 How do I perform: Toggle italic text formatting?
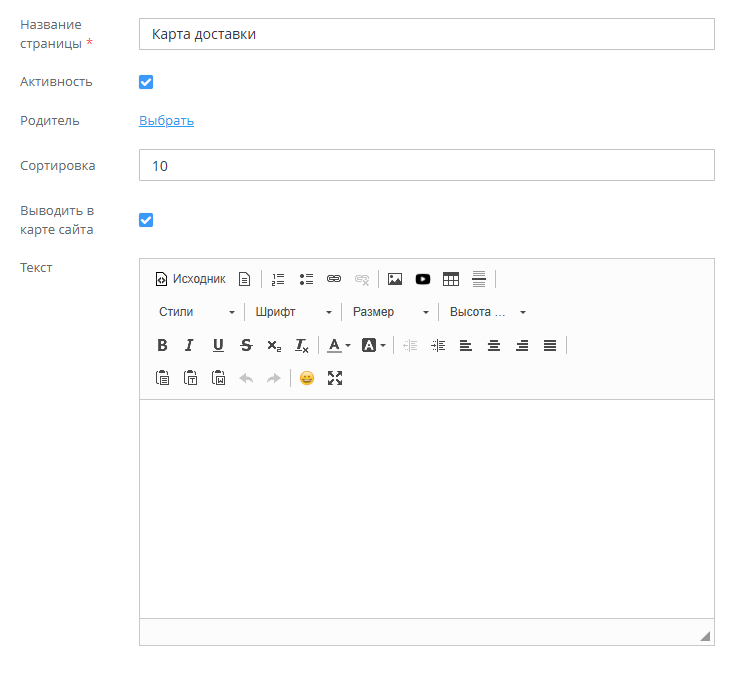[x=189, y=345]
